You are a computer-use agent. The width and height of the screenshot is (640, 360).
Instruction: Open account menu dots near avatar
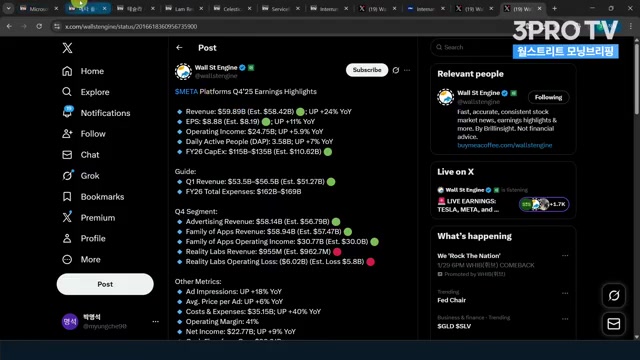[156, 322]
